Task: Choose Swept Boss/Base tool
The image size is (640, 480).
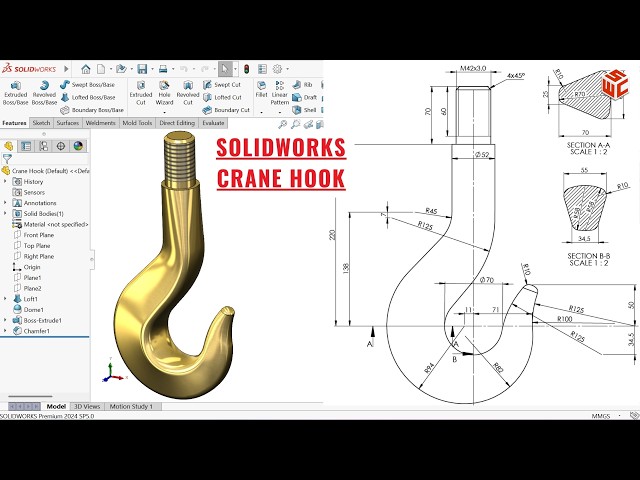Action: 87,85
